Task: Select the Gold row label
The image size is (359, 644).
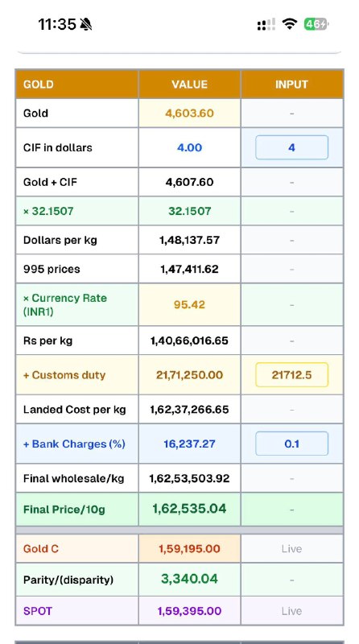Action: pos(35,113)
